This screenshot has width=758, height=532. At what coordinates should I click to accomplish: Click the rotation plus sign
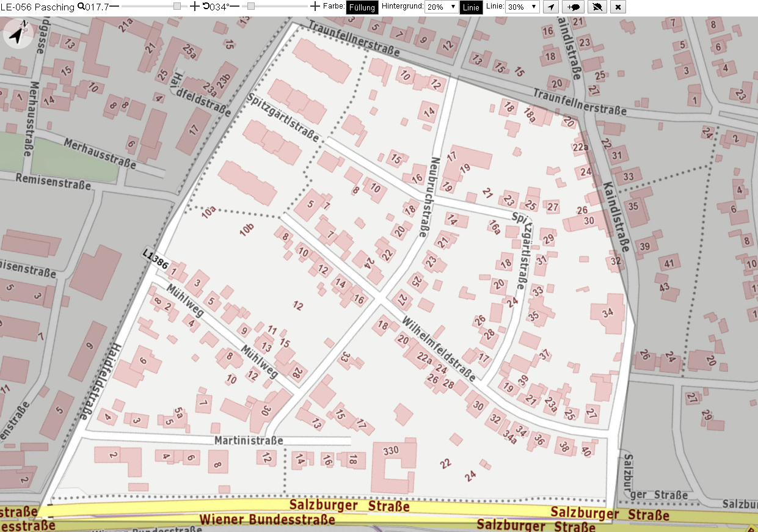pyautogui.click(x=315, y=6)
